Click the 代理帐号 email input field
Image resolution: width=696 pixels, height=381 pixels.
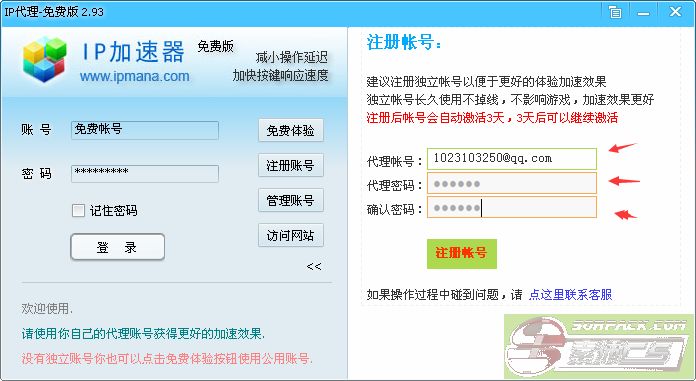(512, 159)
